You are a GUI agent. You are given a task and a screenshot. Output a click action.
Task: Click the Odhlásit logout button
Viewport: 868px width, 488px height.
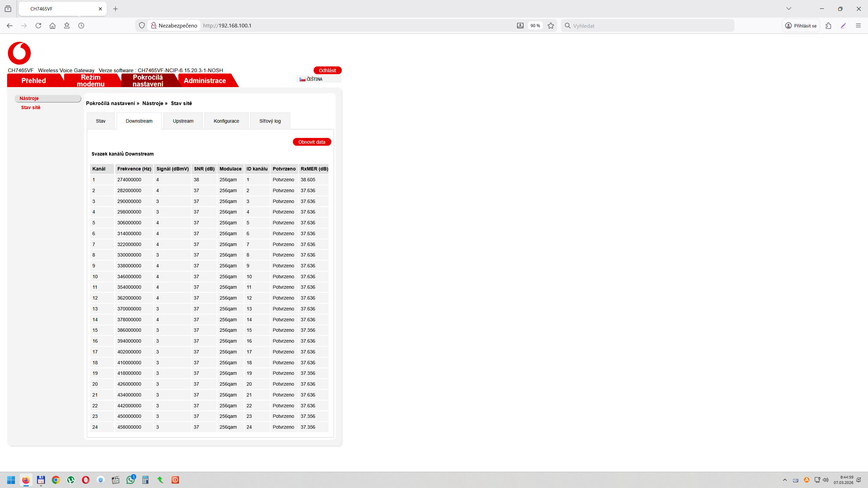tap(327, 70)
